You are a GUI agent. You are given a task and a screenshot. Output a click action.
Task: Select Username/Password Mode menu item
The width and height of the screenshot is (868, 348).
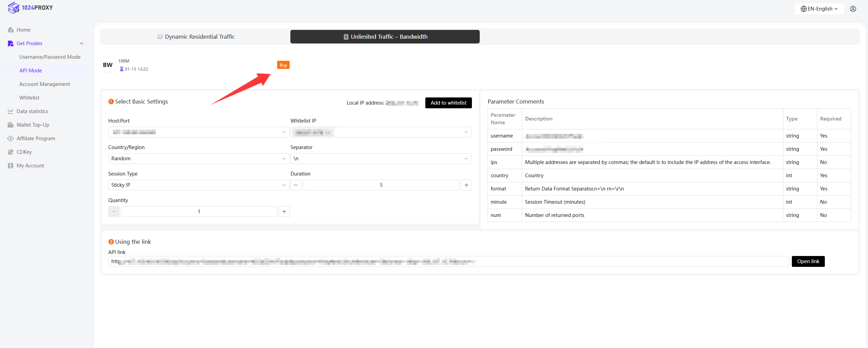(50, 57)
